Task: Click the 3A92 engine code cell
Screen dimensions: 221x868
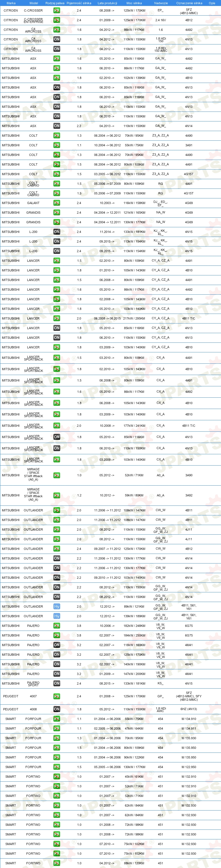Action: 189,496
